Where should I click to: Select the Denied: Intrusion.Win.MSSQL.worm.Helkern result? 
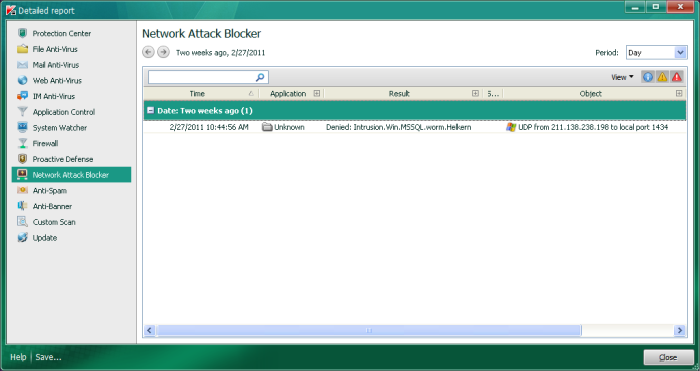(398, 127)
